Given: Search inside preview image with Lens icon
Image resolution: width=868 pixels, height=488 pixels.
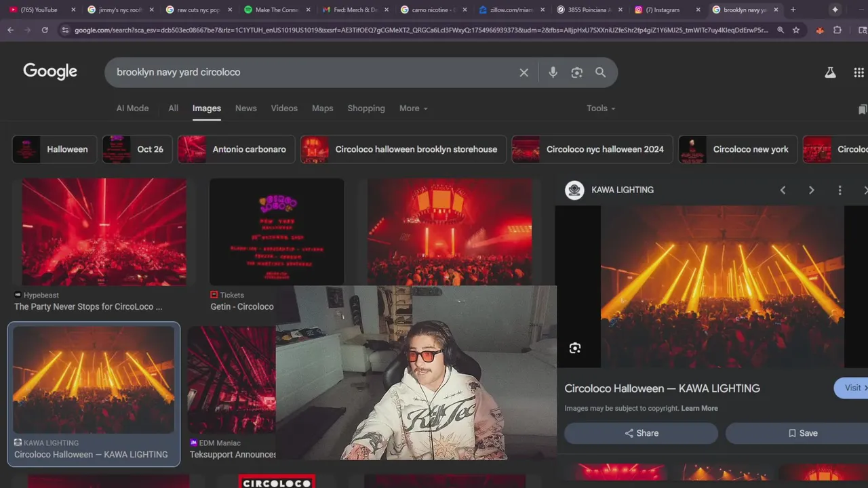Looking at the screenshot, I should [x=575, y=348].
